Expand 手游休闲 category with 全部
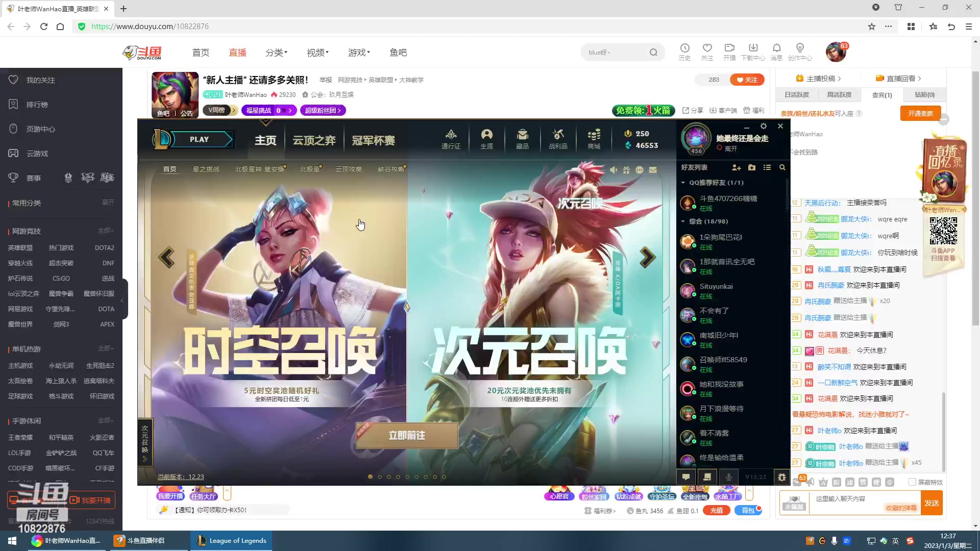Screen dimensions: 980x551 pyautogui.click(x=106, y=420)
